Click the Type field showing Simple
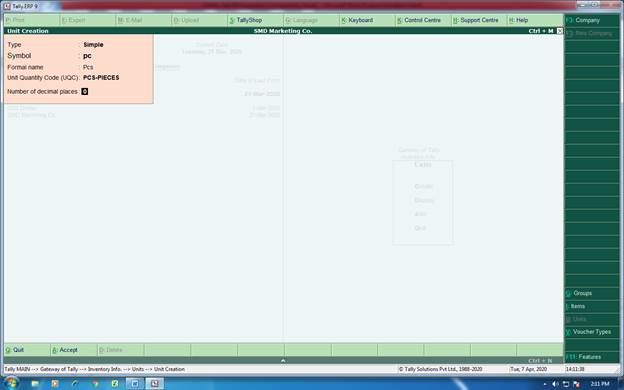Viewport: 624px width, 390px height. tap(94, 45)
